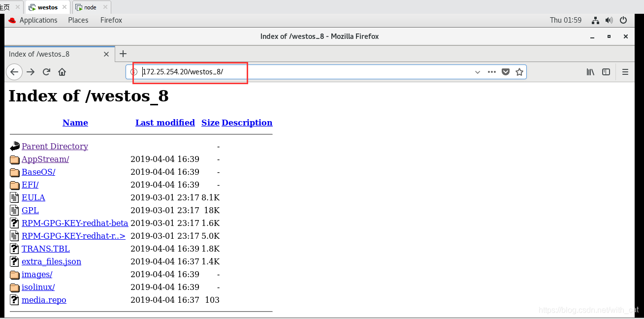
Task: Click the GPL text file icon
Action: click(x=15, y=211)
